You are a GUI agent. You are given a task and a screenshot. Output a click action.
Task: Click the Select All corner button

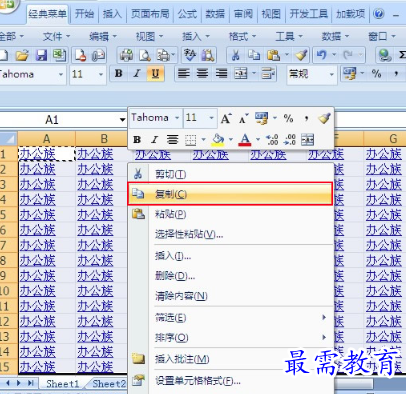point(9,139)
